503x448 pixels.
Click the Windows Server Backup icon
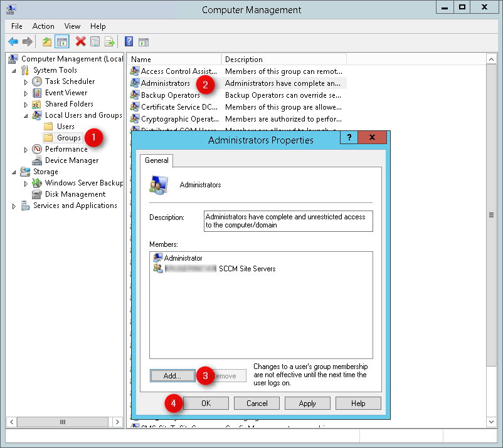[x=37, y=183]
